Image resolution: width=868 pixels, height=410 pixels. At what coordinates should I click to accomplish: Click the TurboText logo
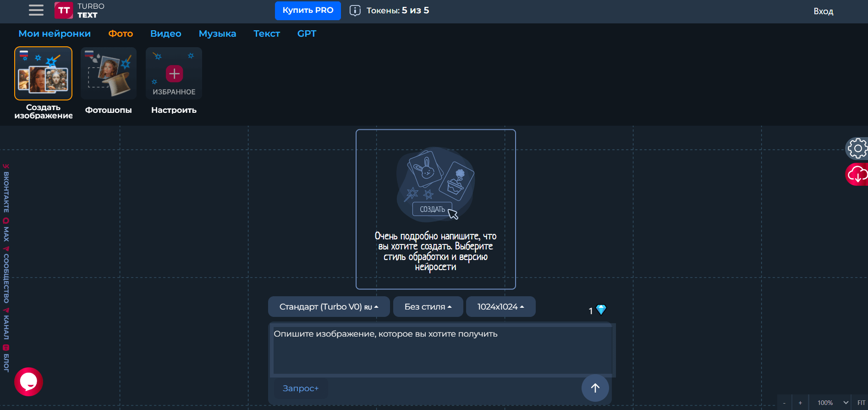[79, 11]
